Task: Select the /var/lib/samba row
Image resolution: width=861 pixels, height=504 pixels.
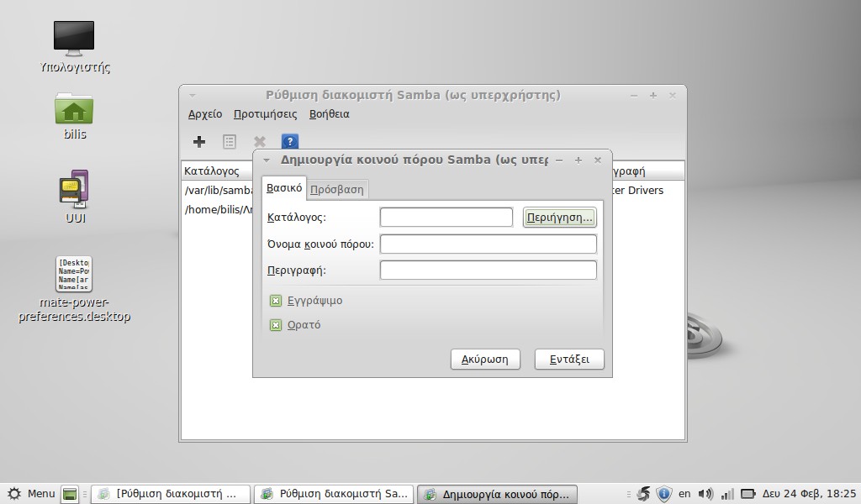Action: tap(218, 191)
